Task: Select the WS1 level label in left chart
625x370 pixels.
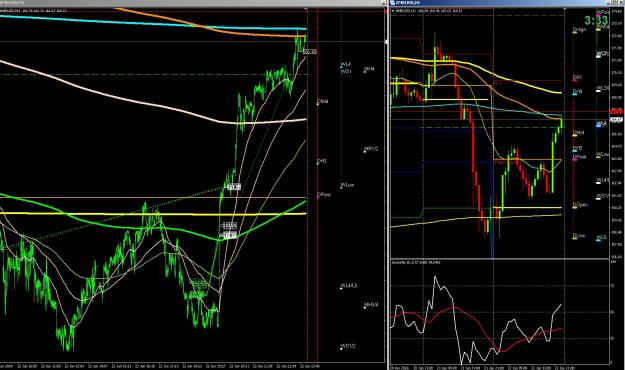Action: [346, 71]
